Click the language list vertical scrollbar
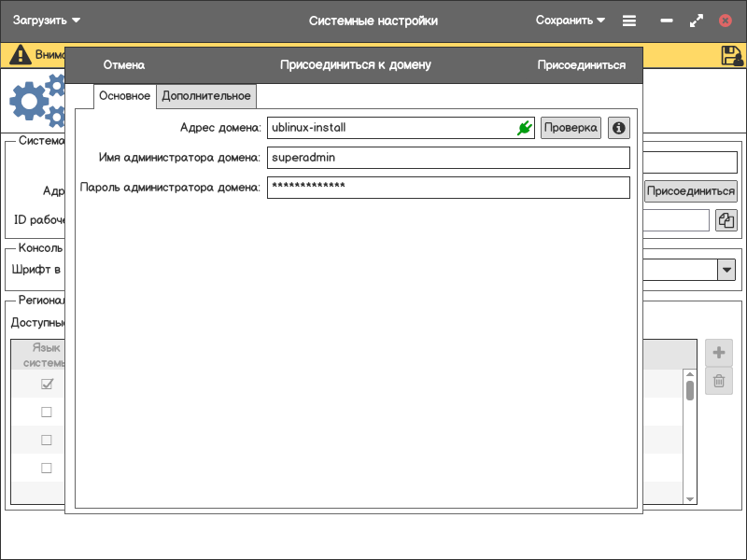The height and width of the screenshot is (560, 747). (x=690, y=389)
